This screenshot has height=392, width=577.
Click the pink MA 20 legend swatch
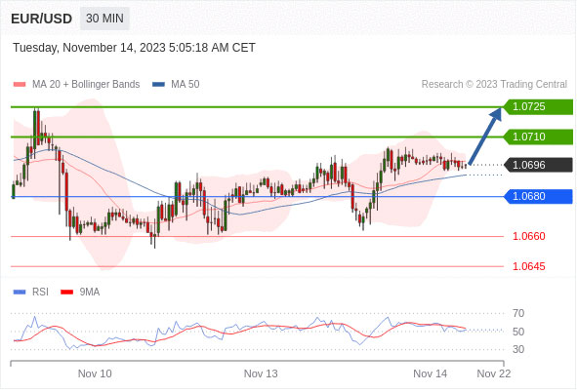click(20, 85)
